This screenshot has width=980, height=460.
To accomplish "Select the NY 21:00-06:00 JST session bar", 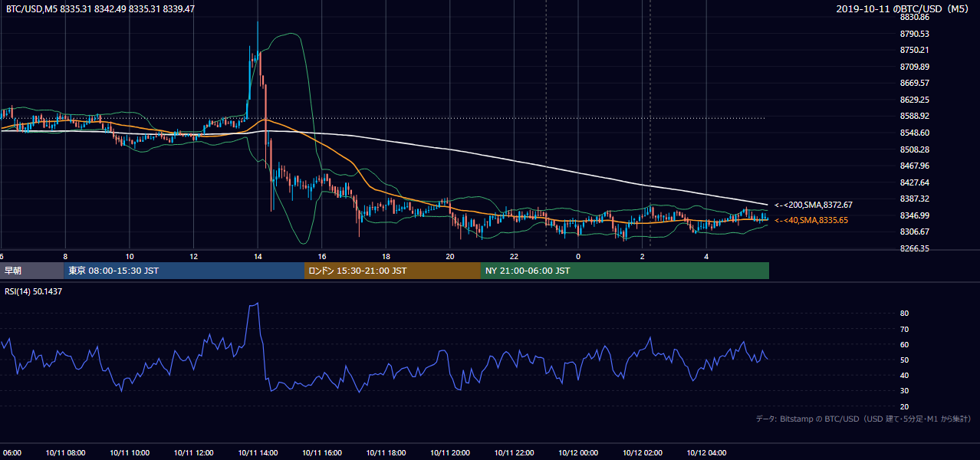I will pyautogui.click(x=625, y=270).
